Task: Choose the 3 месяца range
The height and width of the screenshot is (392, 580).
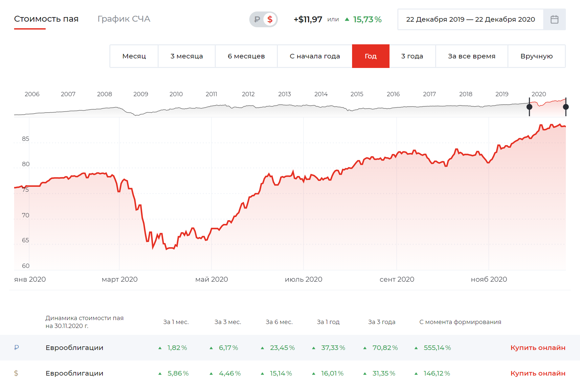Action: coord(187,56)
